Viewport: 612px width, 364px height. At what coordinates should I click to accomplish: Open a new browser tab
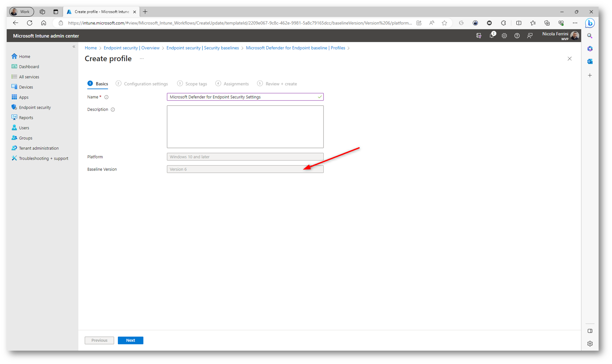click(145, 12)
